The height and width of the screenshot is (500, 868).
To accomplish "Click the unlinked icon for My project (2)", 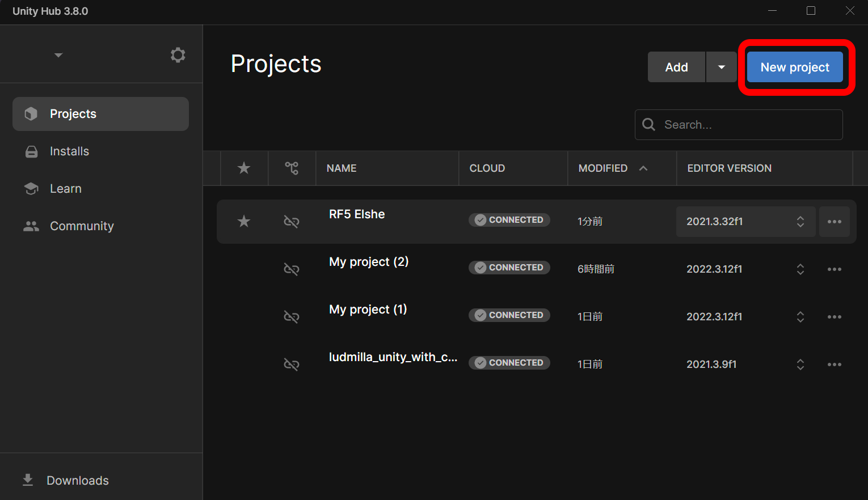I will (292, 269).
